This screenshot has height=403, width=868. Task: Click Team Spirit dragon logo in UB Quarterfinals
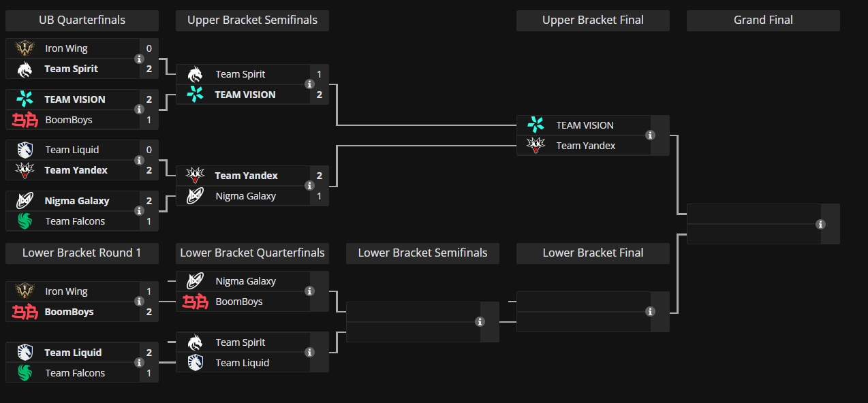[25, 69]
